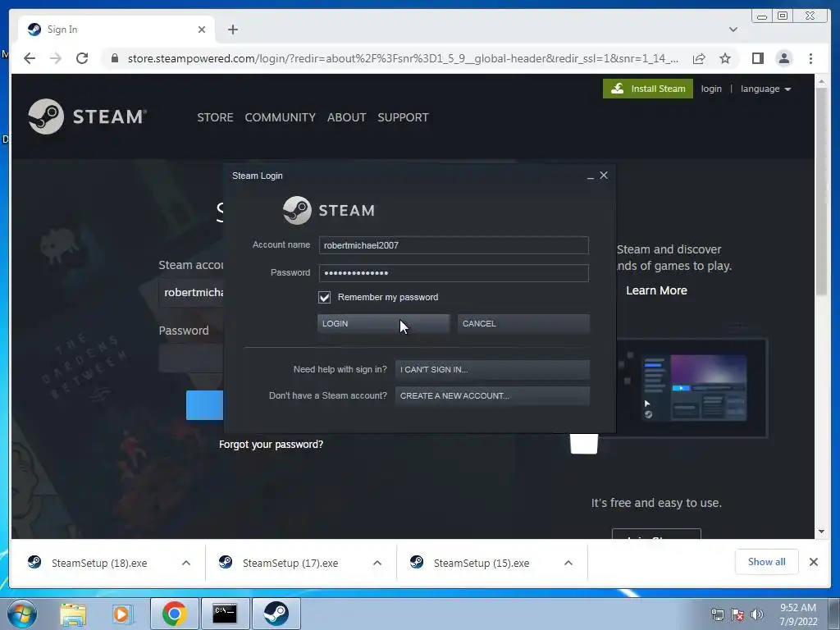Click the volume speaker tray icon
Viewport: 840px width, 630px height.
(757, 614)
